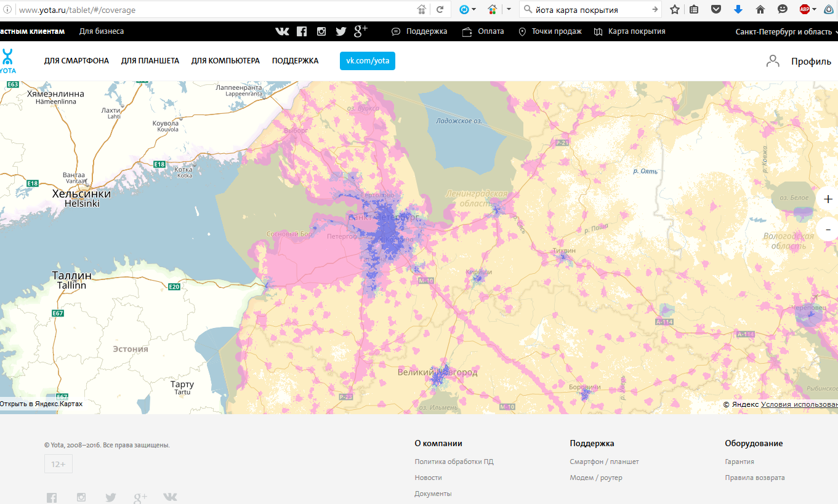The height and width of the screenshot is (504, 838).
Task: Open 'Документы' footer link
Action: point(433,494)
